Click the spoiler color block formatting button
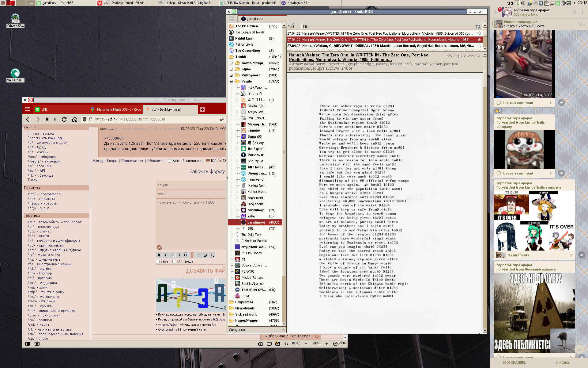Viewport: 588px width, 368px height. coord(192,255)
